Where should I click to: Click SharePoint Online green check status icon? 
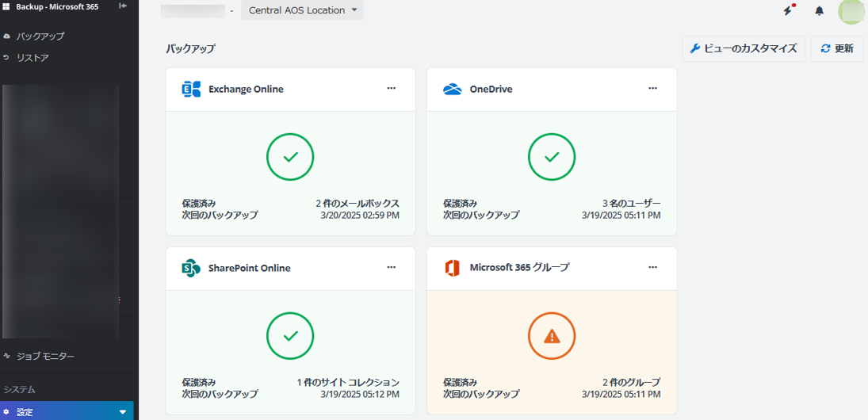[291, 336]
